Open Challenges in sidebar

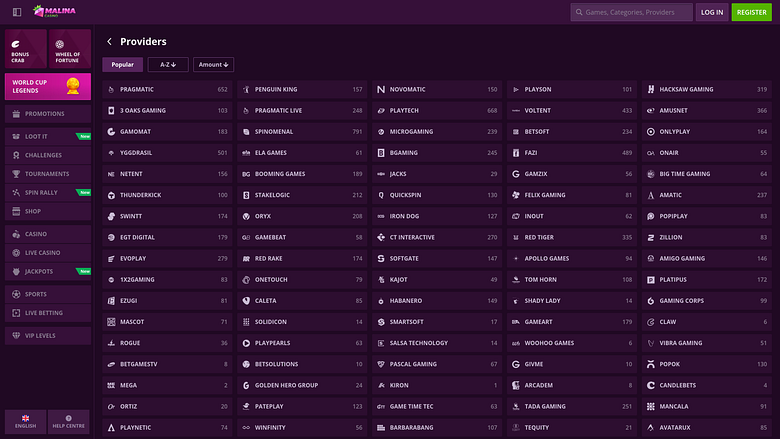(48, 155)
